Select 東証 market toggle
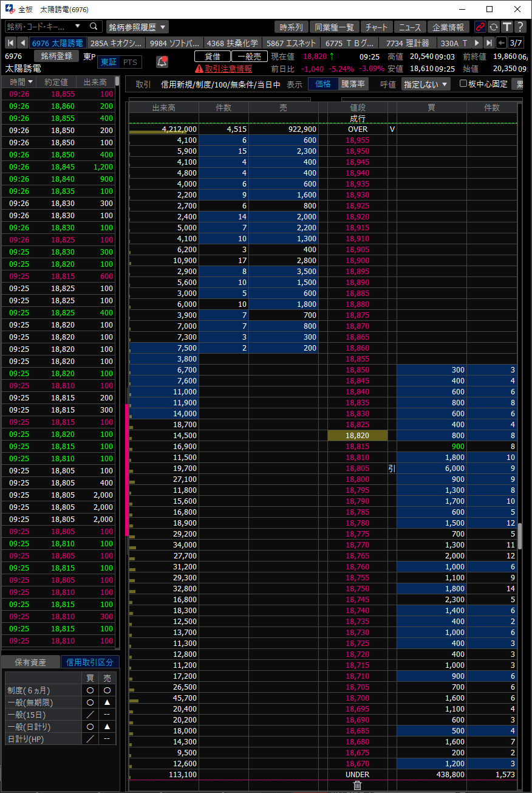 pos(109,62)
